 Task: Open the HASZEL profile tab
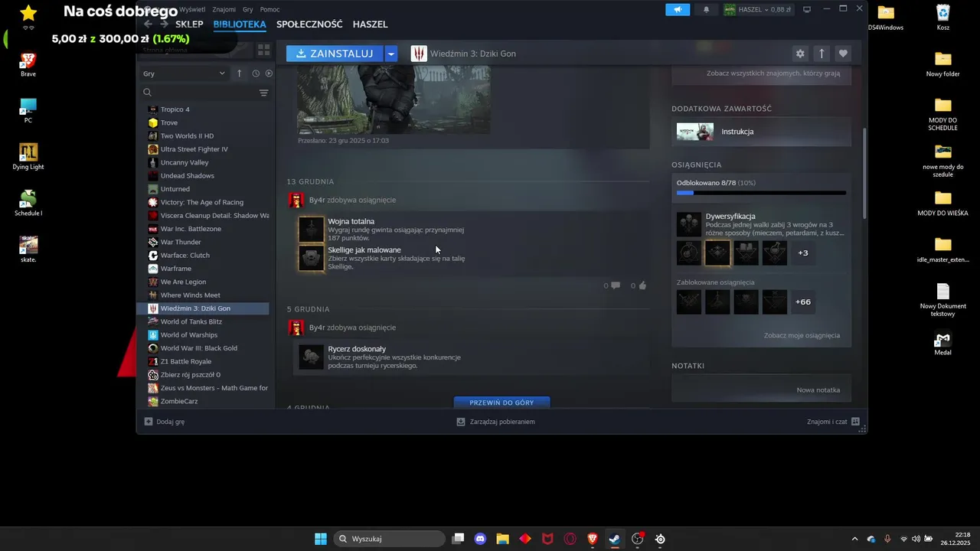(370, 24)
